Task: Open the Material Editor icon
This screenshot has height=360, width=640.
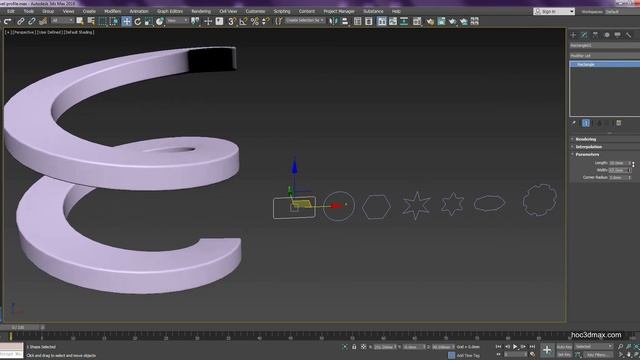Action: pos(417,21)
